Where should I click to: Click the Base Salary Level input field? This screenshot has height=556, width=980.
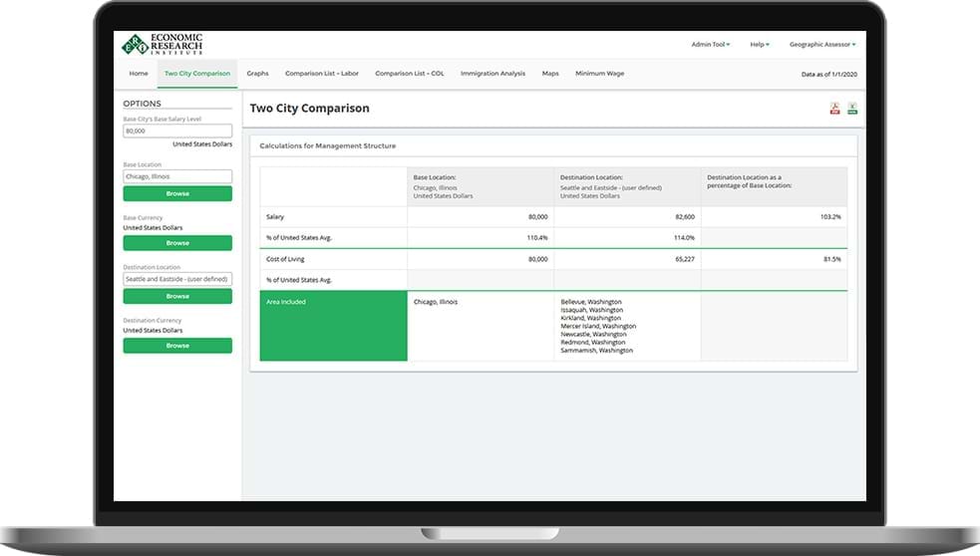click(177, 131)
